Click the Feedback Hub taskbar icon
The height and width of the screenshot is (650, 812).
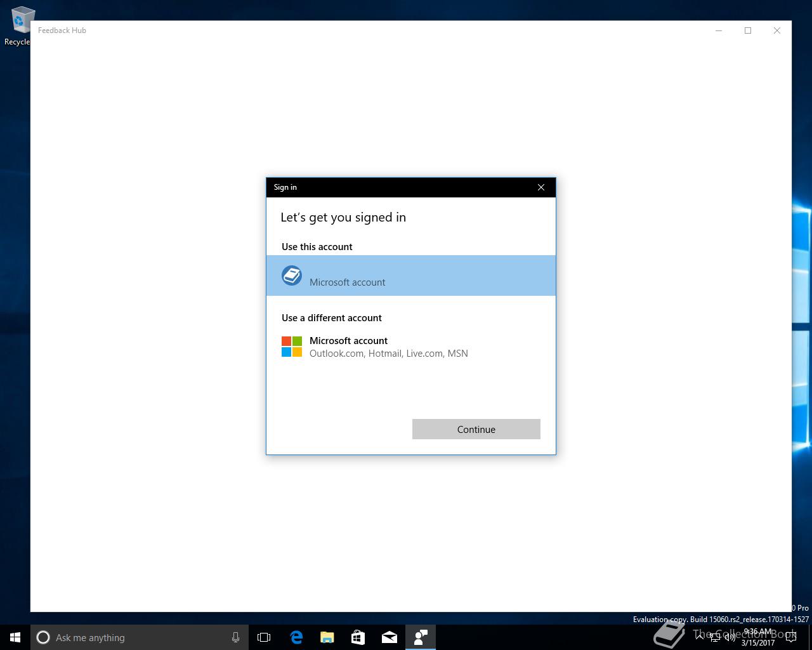tap(420, 637)
